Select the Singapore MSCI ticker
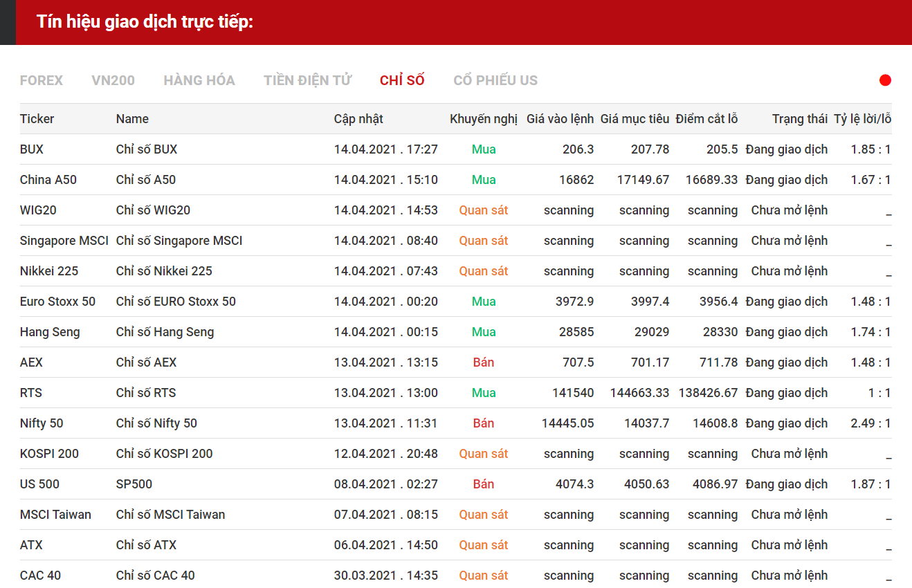This screenshot has width=912, height=588. click(x=64, y=241)
